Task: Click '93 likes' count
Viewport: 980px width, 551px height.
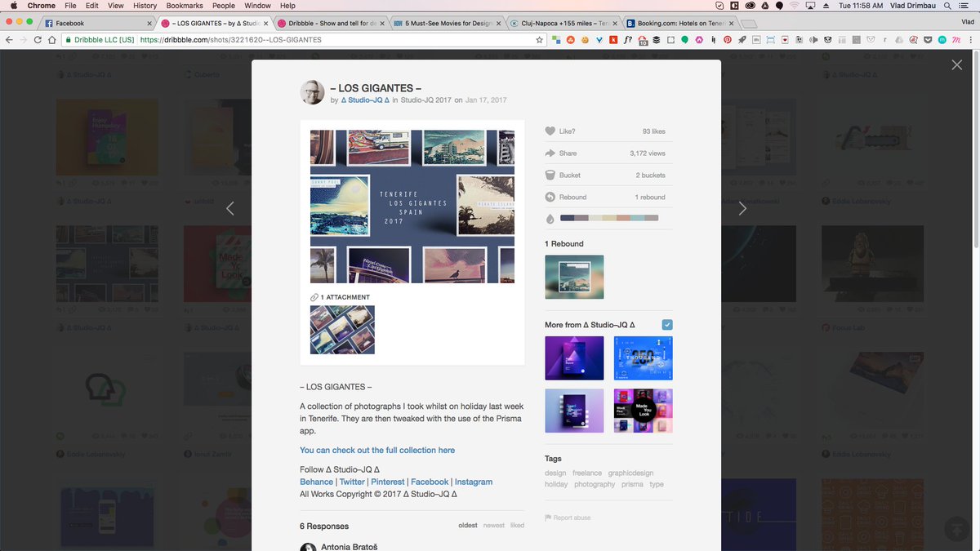Action: click(653, 131)
